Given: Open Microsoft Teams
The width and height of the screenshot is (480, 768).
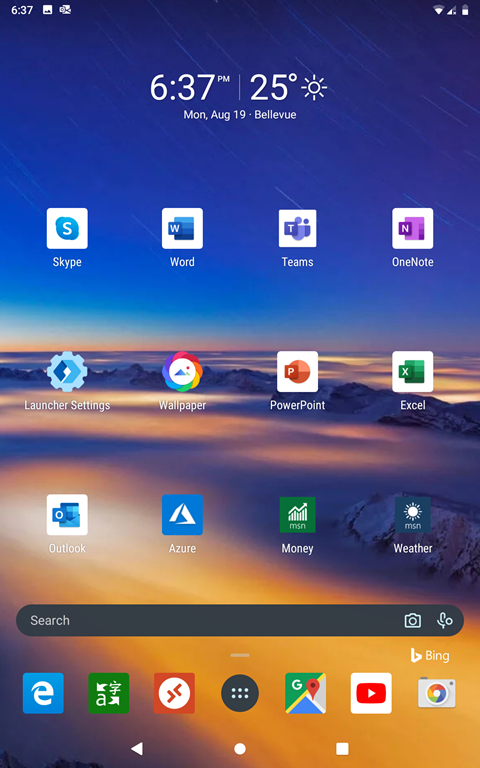Looking at the screenshot, I should point(297,229).
